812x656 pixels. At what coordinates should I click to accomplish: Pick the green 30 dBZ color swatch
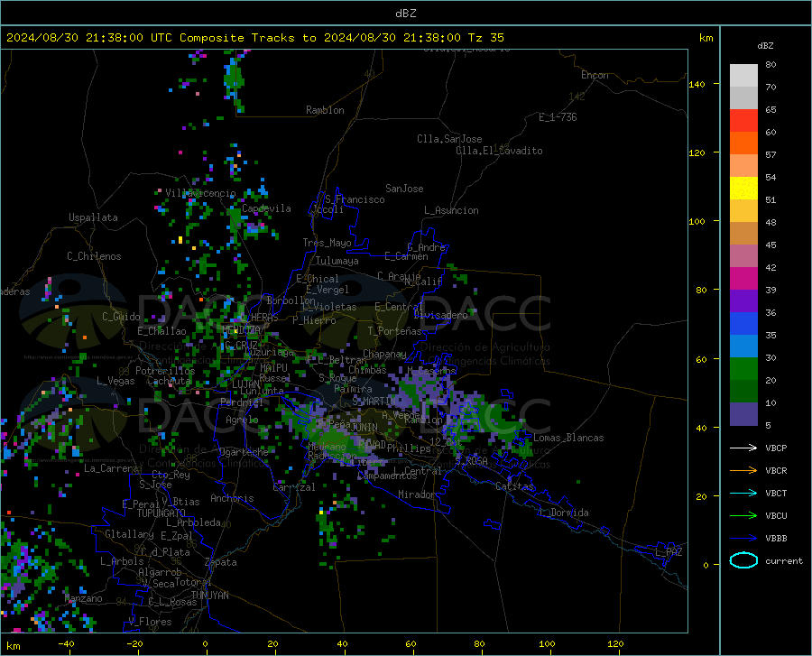[743, 369]
